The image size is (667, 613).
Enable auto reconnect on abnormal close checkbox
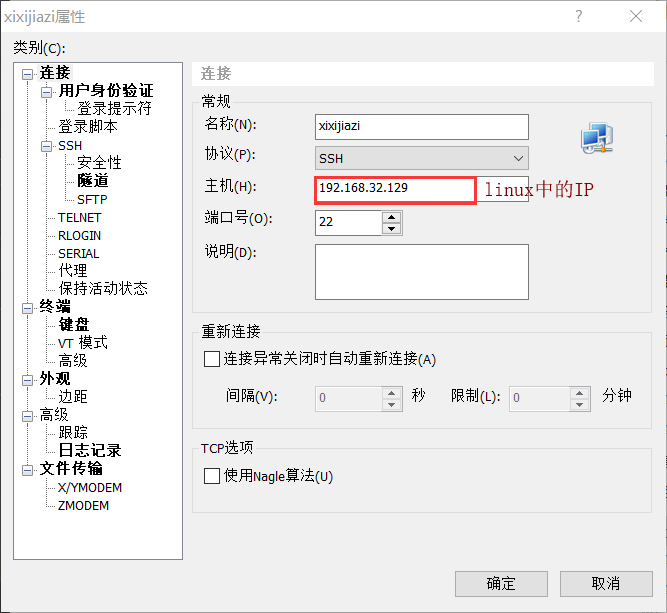coord(212,359)
